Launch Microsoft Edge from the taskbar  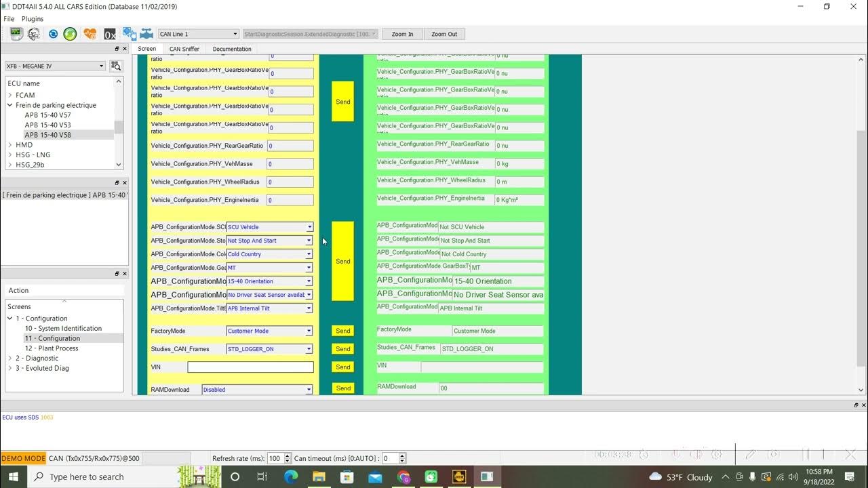pyautogui.click(x=290, y=476)
